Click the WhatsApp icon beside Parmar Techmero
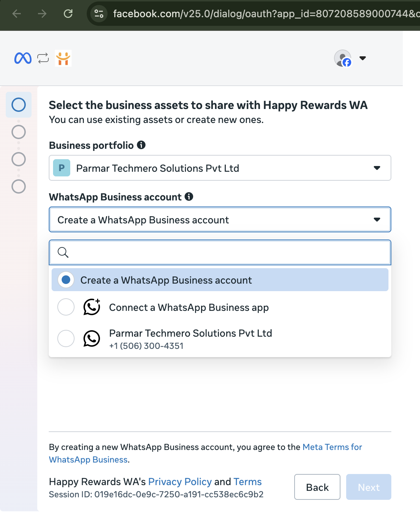The image size is (420, 512). [x=92, y=338]
